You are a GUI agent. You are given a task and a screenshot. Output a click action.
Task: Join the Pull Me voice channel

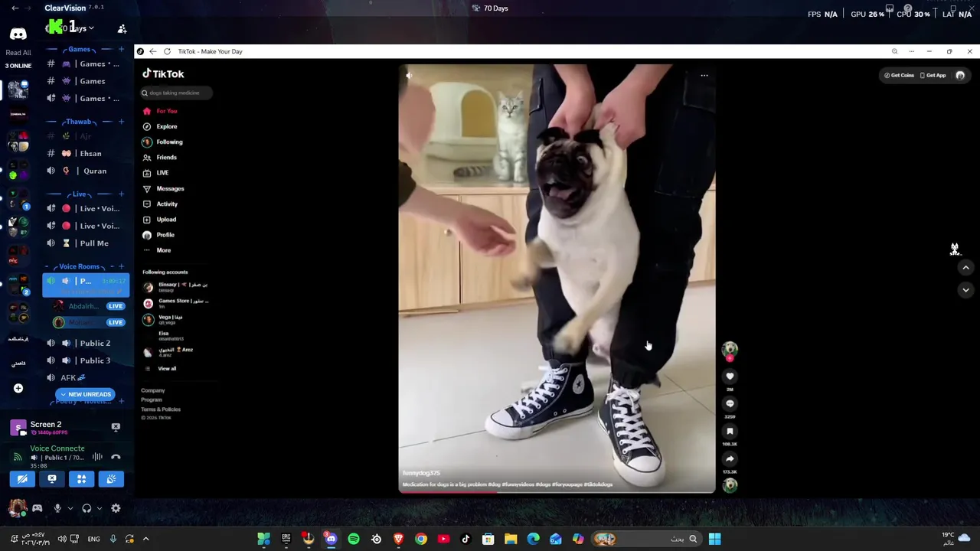pyautogui.click(x=86, y=243)
